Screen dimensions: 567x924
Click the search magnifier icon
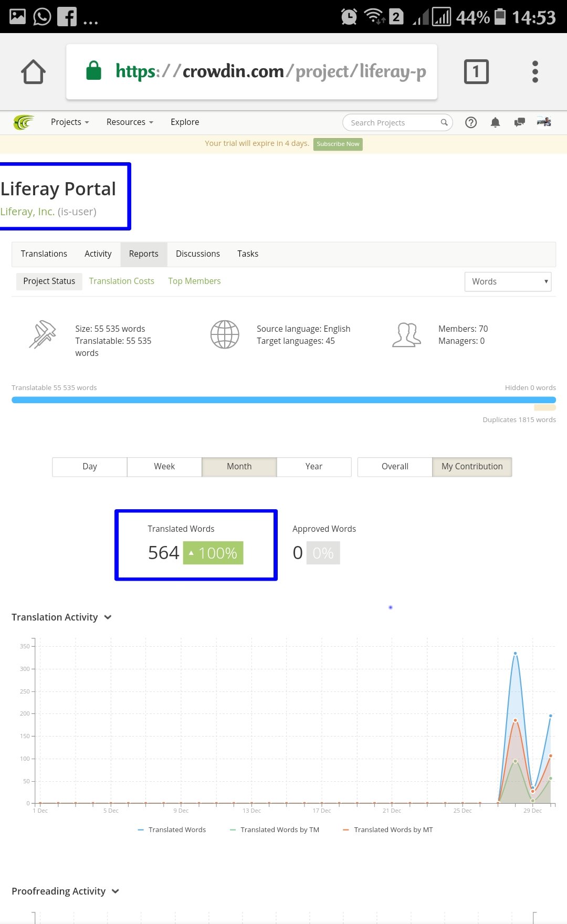444,122
